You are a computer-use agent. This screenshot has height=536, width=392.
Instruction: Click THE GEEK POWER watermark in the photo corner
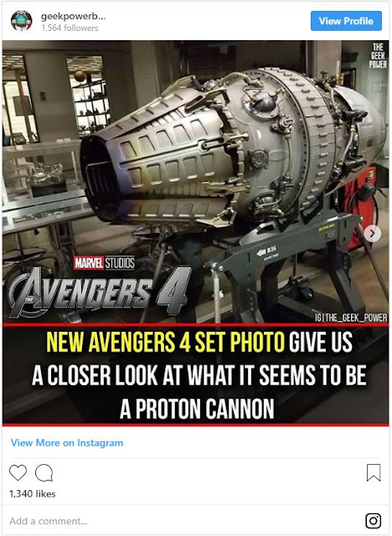[x=378, y=55]
